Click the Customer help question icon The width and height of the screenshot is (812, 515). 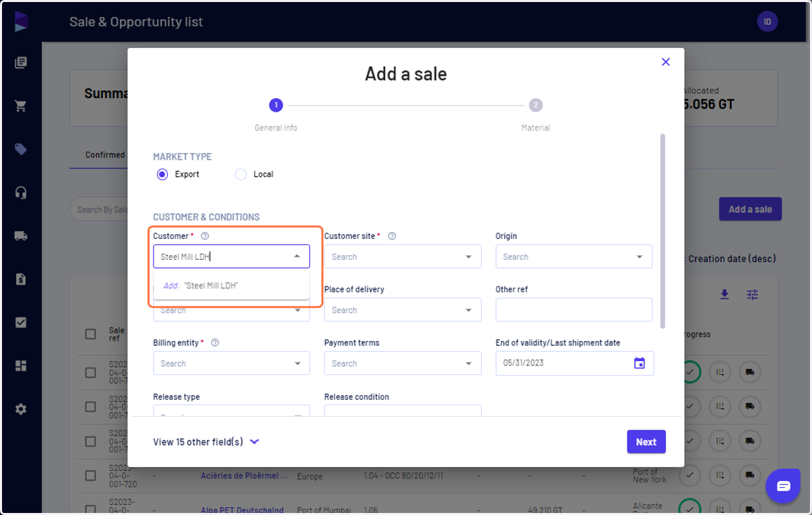click(205, 236)
